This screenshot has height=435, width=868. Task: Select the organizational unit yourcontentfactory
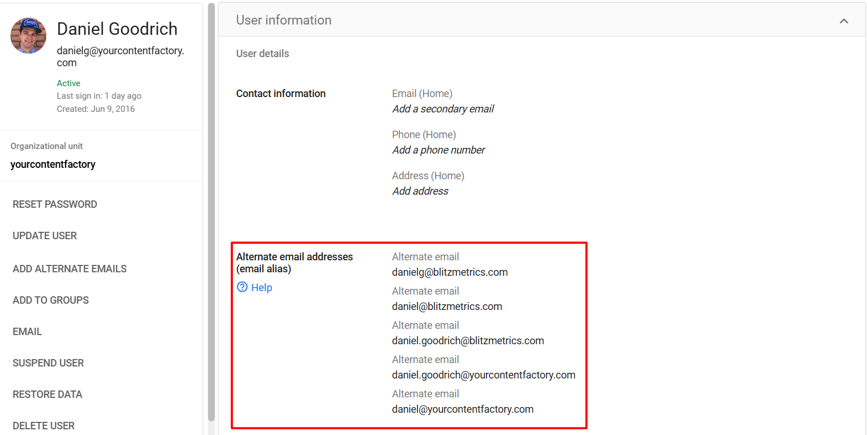click(x=53, y=164)
